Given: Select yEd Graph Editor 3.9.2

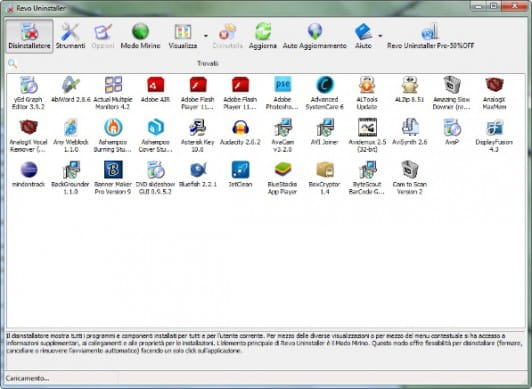Looking at the screenshot, I should point(28,93).
